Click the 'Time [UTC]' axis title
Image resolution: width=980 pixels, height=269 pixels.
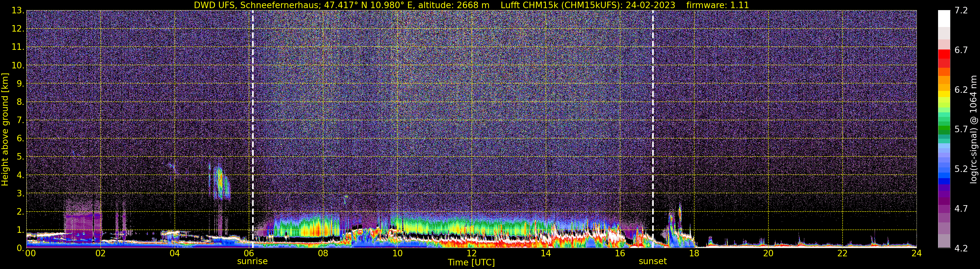pyautogui.click(x=471, y=262)
